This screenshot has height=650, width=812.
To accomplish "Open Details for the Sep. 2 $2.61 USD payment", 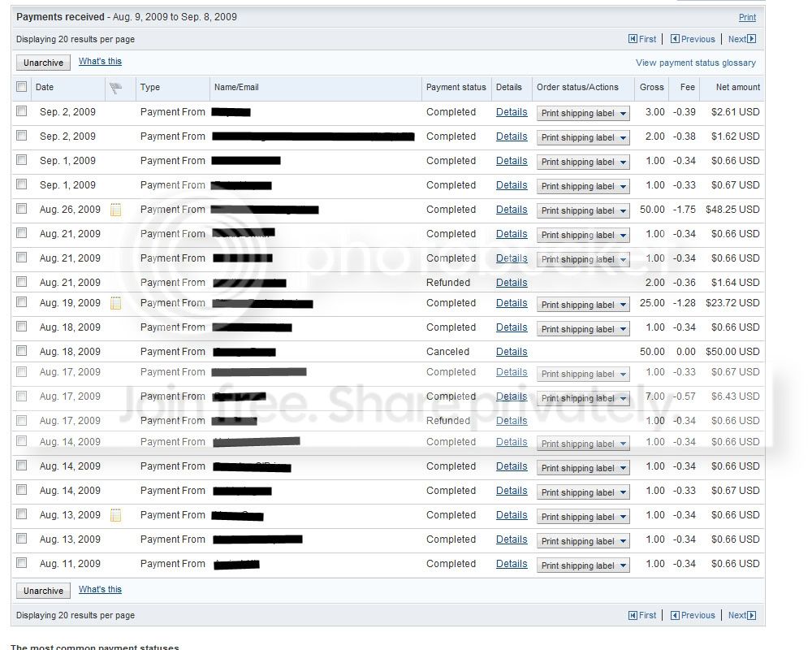I will click(x=512, y=112).
